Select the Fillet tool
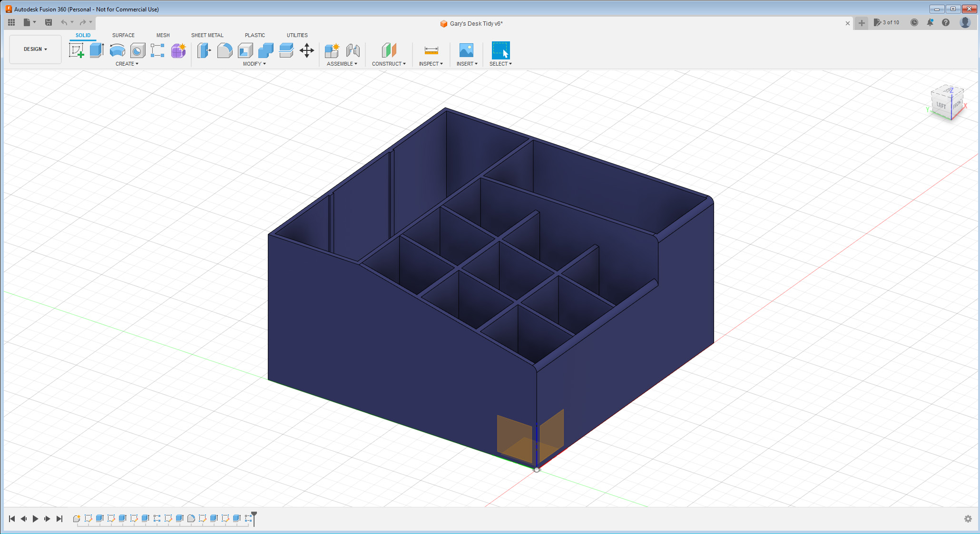Image resolution: width=980 pixels, height=534 pixels. point(225,50)
